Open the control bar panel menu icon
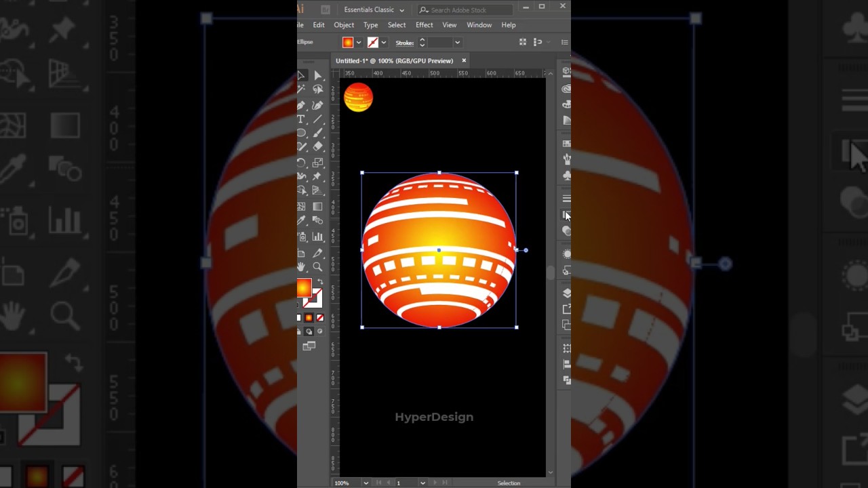Screen dimensions: 868x488 tap(564, 42)
